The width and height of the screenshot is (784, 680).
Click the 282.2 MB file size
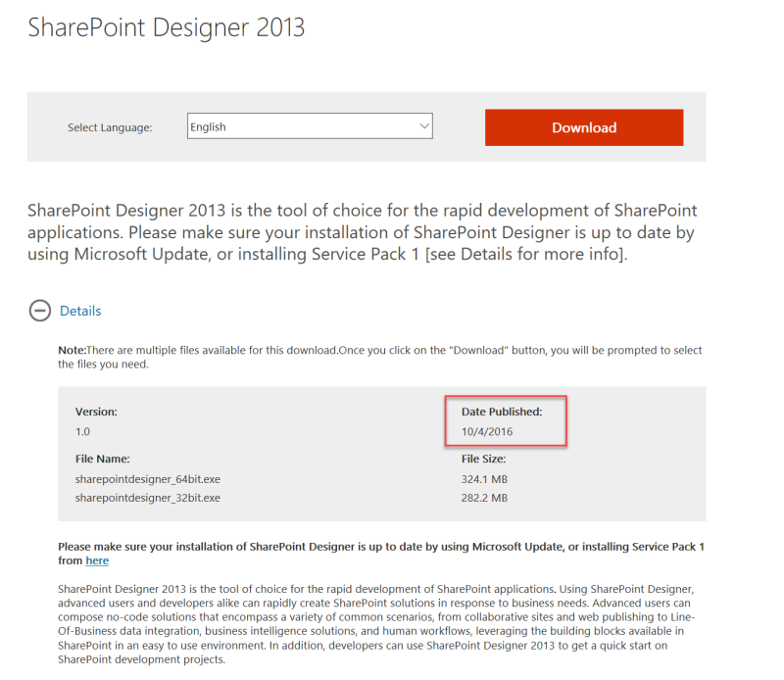pos(484,498)
